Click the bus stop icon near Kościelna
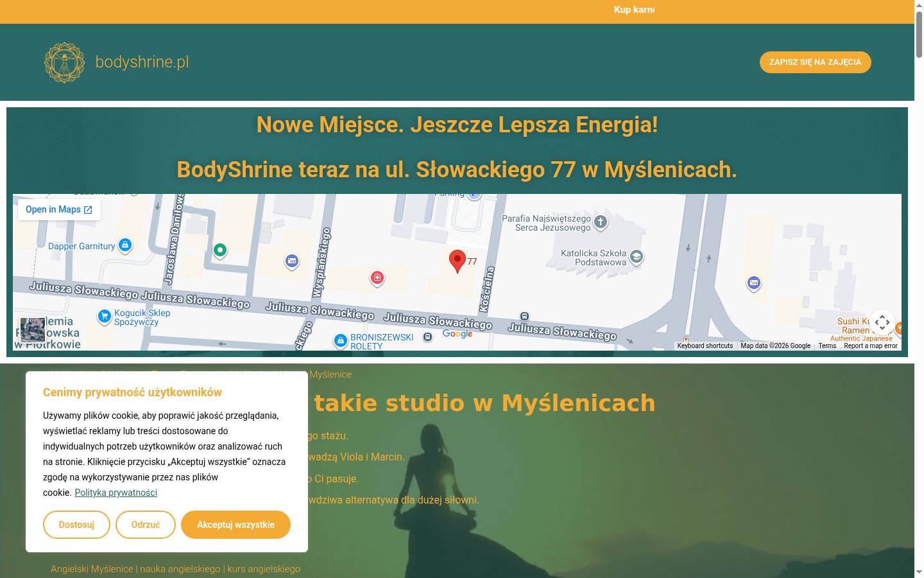The height and width of the screenshot is (578, 924). [524, 316]
